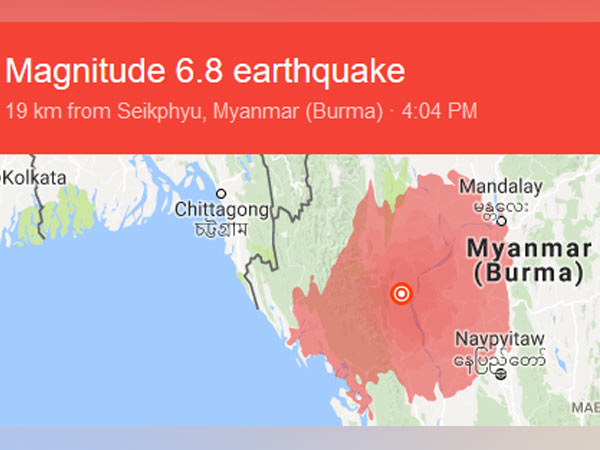This screenshot has width=600, height=450.
Task: Click the Myanmar (Burma) country label
Action: [529, 259]
